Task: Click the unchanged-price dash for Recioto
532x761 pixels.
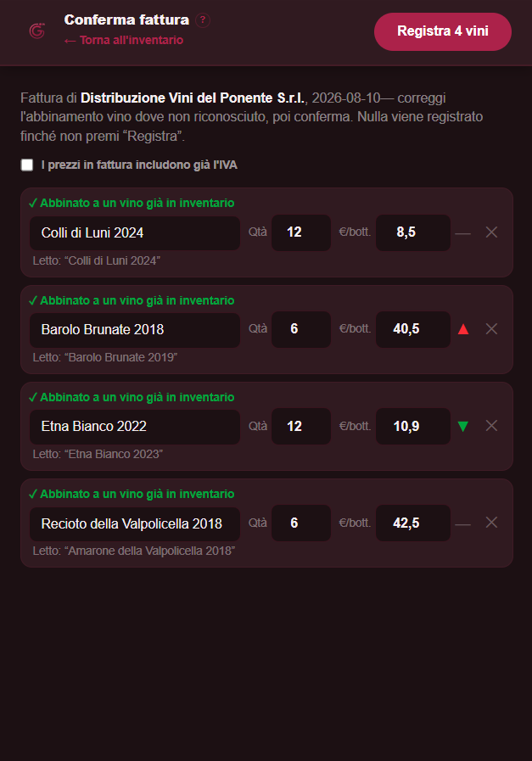Action: pos(462,524)
